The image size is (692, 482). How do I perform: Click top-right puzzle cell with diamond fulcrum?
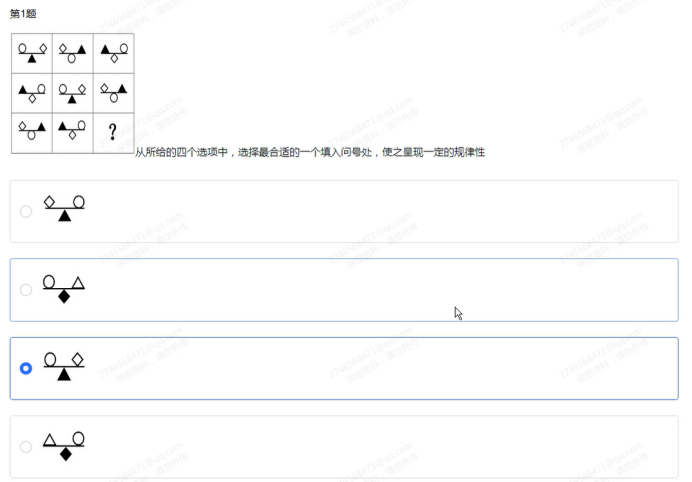pyautogui.click(x=113, y=52)
